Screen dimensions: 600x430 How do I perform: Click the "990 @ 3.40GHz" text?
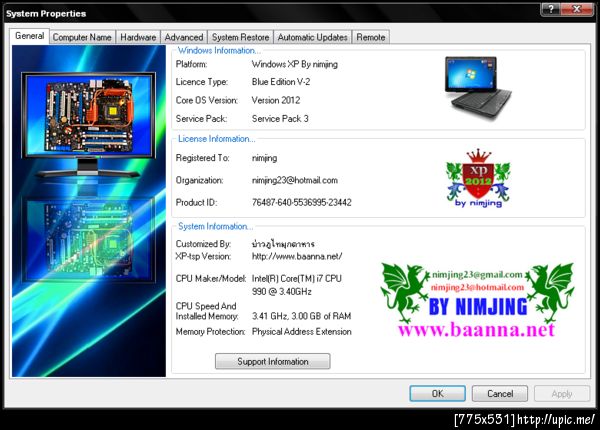[x=282, y=292]
